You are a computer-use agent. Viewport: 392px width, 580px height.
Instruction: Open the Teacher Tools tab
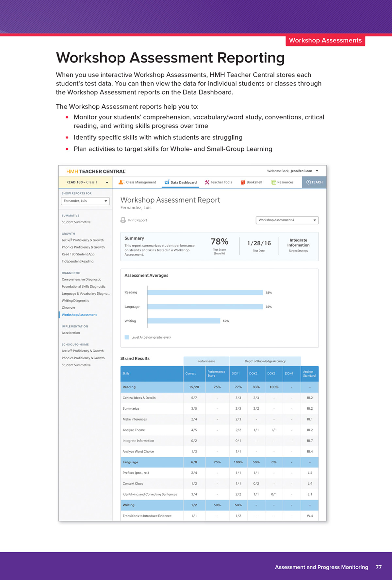point(221,182)
